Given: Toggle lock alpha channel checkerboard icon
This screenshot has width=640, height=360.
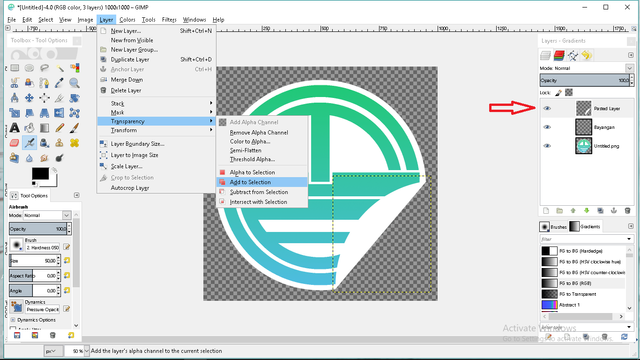Looking at the screenshot, I should (569, 93).
